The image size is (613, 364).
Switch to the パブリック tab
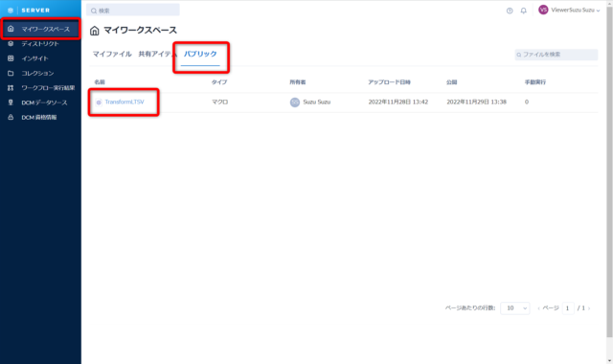click(200, 54)
